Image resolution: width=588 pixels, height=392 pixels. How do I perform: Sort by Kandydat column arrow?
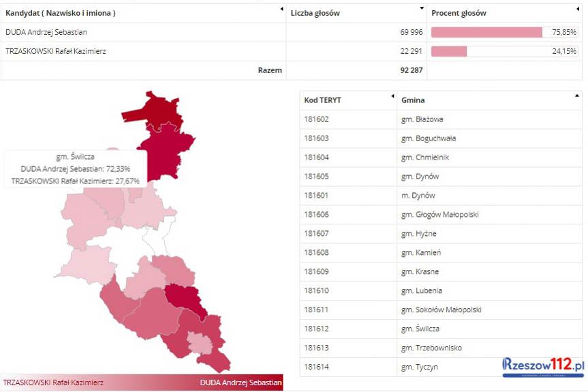(282, 9)
